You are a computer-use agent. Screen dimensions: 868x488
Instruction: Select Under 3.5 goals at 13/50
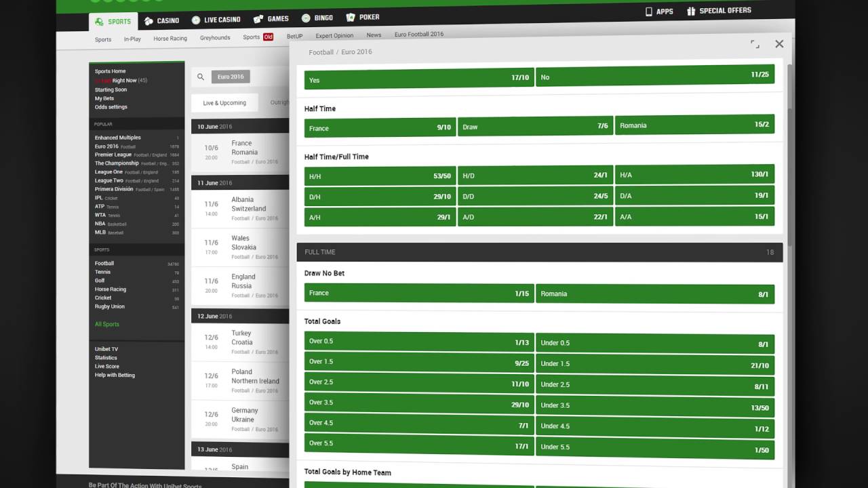tap(655, 406)
